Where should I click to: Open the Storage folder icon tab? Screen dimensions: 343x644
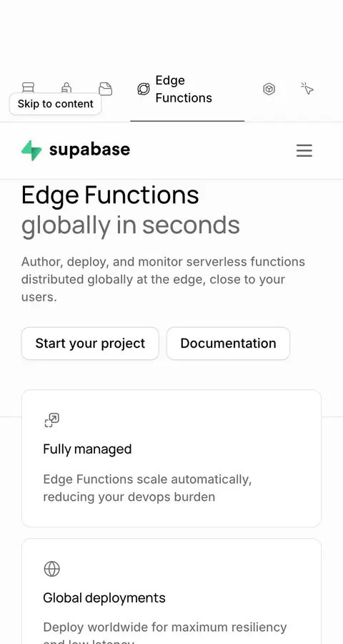106,89
